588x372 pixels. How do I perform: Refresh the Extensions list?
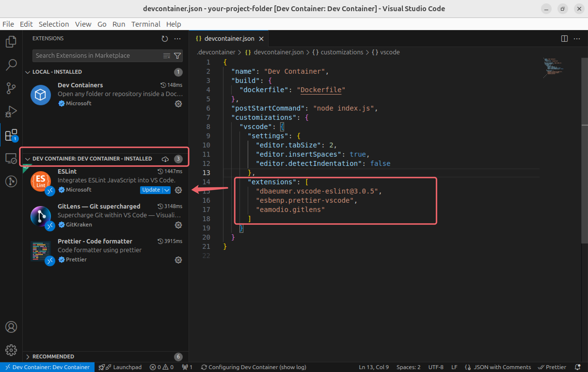[x=165, y=39]
